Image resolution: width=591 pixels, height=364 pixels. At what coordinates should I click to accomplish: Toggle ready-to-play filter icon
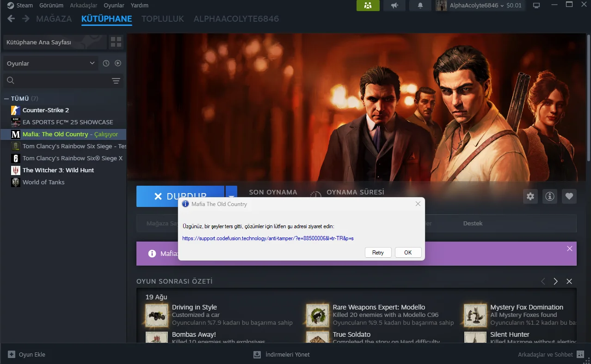(118, 63)
